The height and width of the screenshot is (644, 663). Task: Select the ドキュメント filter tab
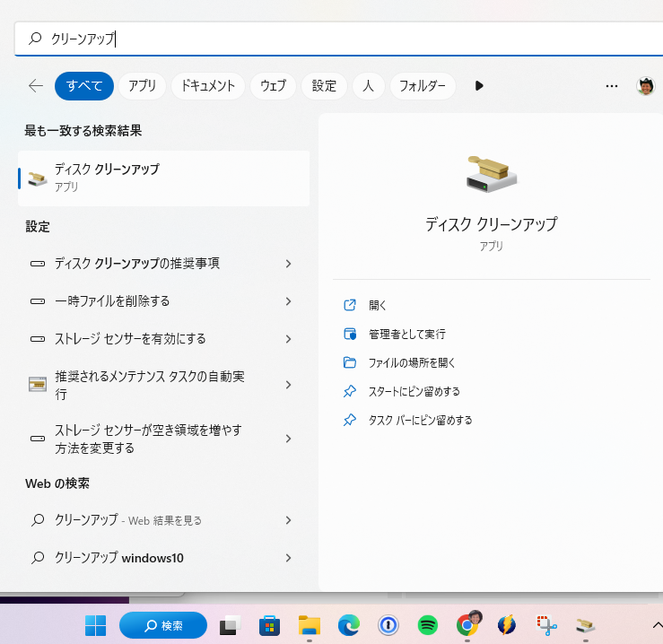207,86
